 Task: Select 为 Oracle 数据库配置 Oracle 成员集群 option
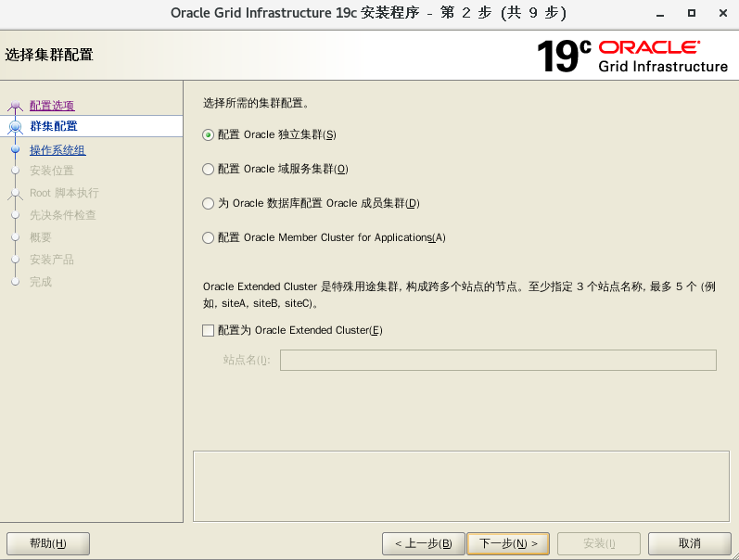tap(208, 204)
